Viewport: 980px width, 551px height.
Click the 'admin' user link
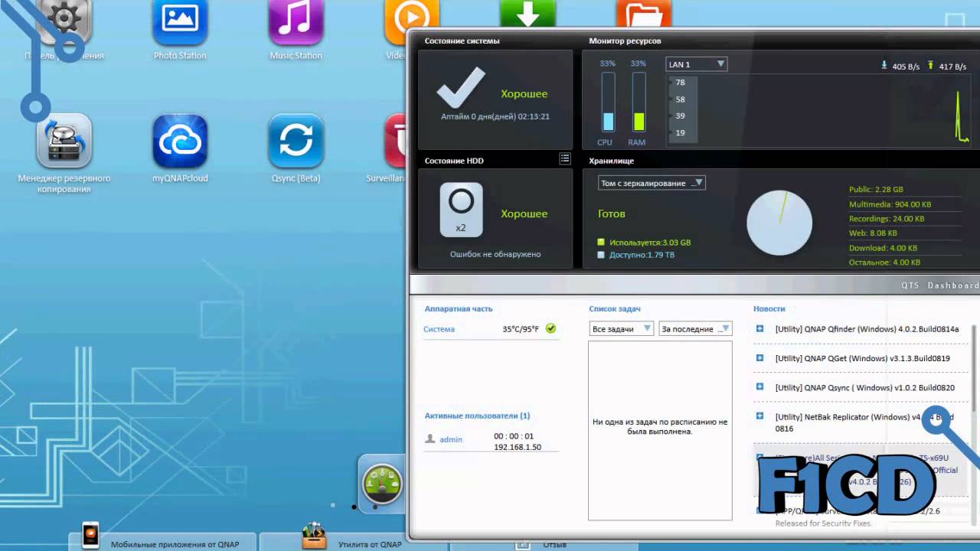point(451,439)
